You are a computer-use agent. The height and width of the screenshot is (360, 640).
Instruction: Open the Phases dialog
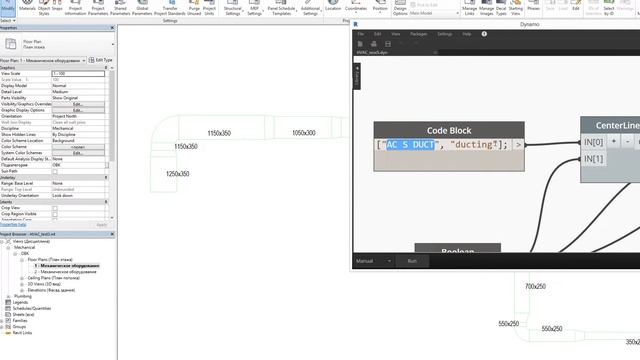coord(533,6)
